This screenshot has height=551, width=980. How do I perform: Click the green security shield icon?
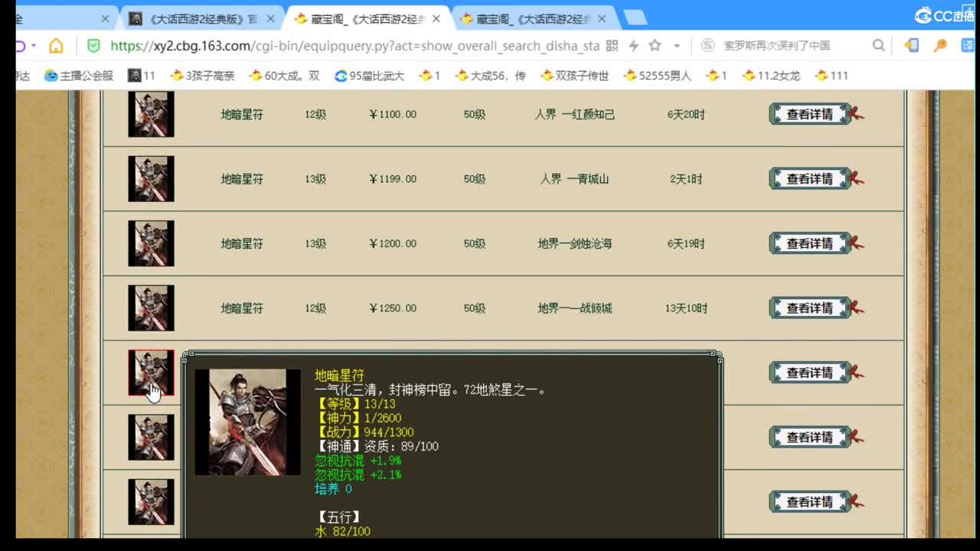coord(93,46)
